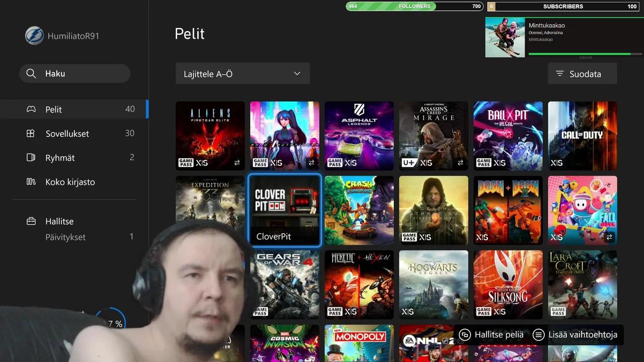Click X|S badge on Hogwarts Legacy tile

(x=408, y=311)
